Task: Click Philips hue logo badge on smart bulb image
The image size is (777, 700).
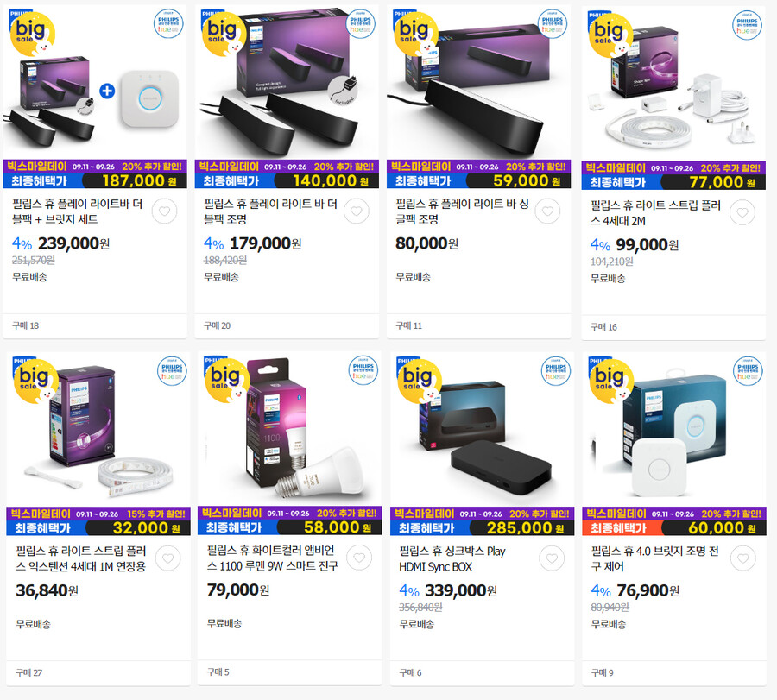Action: pyautogui.click(x=363, y=370)
